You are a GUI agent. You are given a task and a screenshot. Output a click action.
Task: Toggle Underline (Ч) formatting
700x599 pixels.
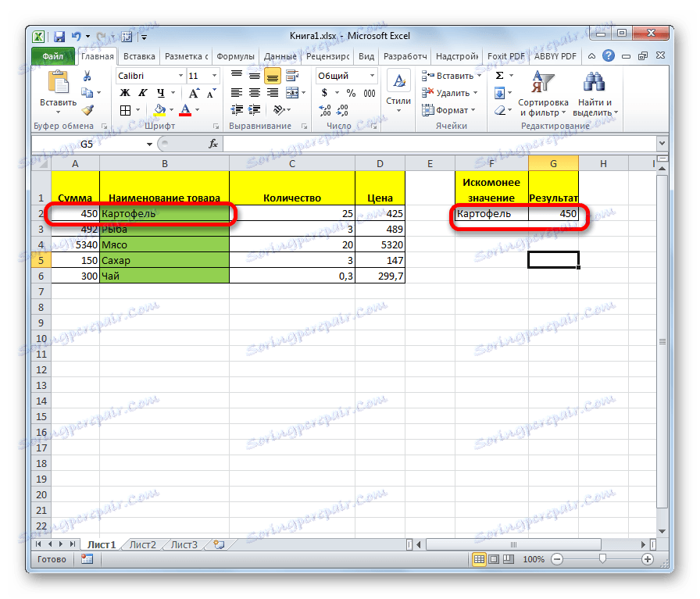tap(160, 93)
